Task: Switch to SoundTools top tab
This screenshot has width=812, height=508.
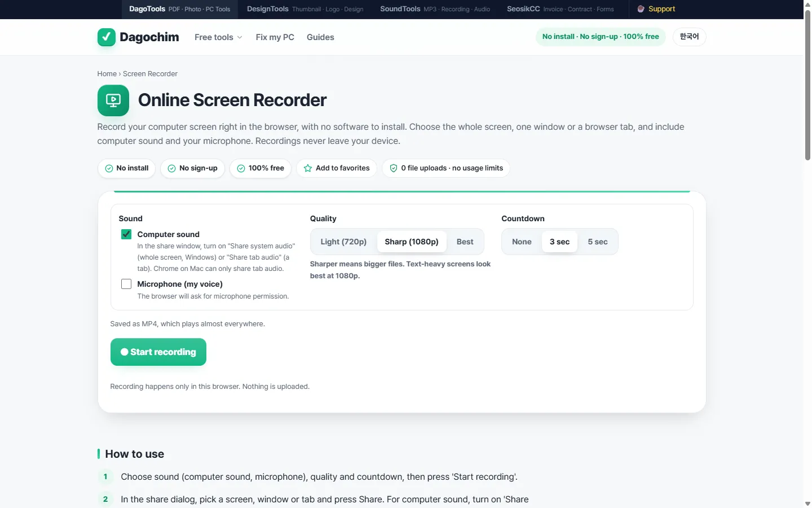Action: (x=435, y=9)
